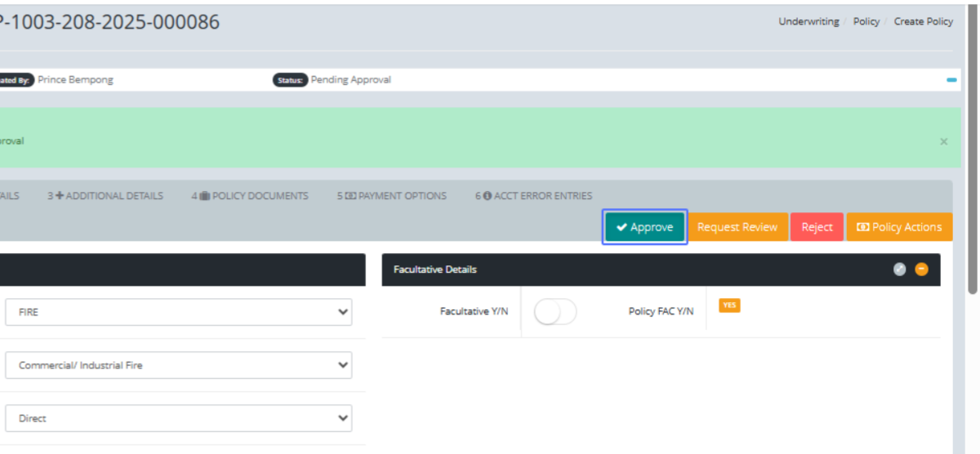Viewport: 980px width, 454px height.
Task: Open the Acct Error Entries tab
Action: (534, 196)
